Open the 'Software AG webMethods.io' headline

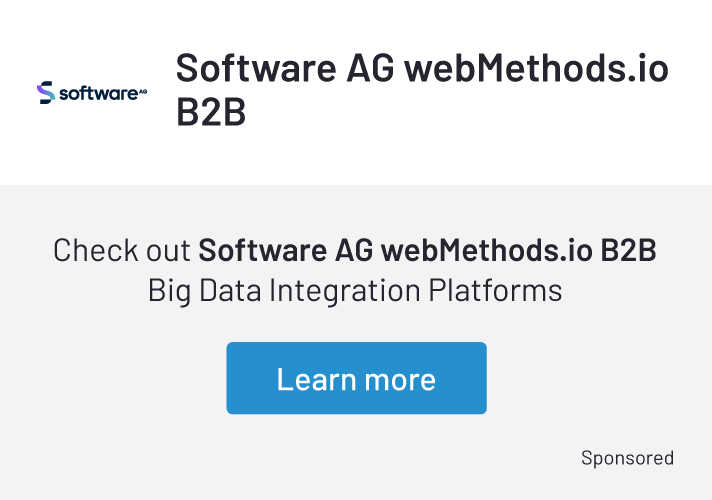(x=422, y=68)
